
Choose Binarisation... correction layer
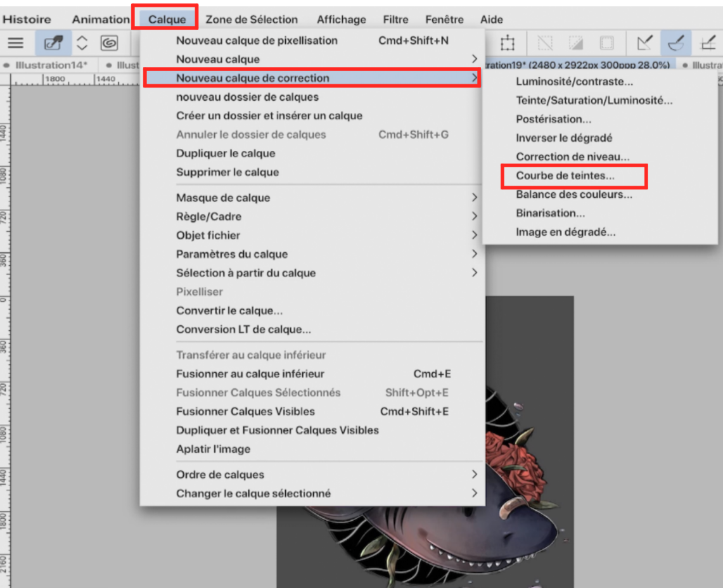(x=599, y=214)
